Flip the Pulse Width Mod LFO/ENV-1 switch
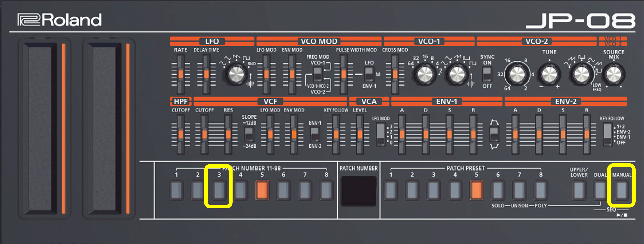The height and width of the screenshot is (244, 644). pos(369,74)
